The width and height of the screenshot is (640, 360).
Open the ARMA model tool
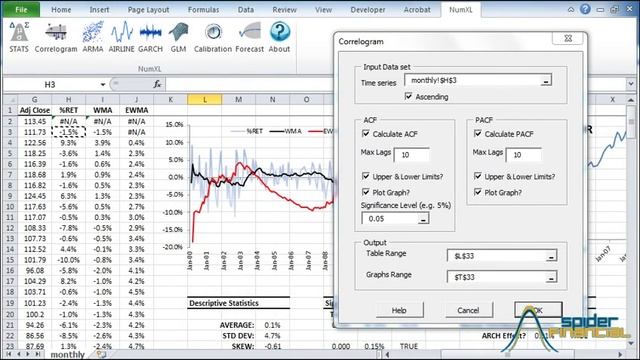click(93, 38)
